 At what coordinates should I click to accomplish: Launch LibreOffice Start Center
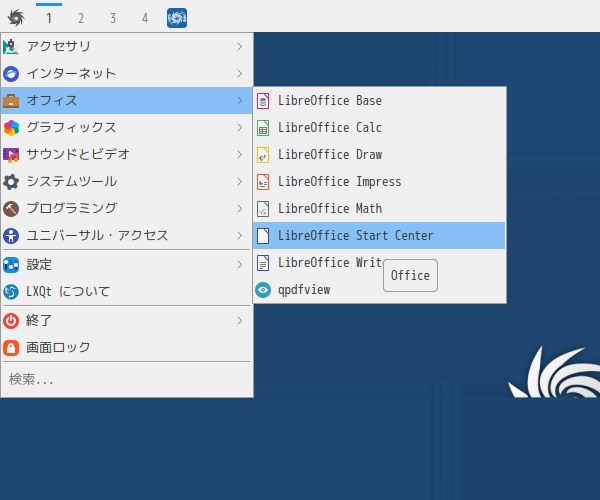pos(379,236)
